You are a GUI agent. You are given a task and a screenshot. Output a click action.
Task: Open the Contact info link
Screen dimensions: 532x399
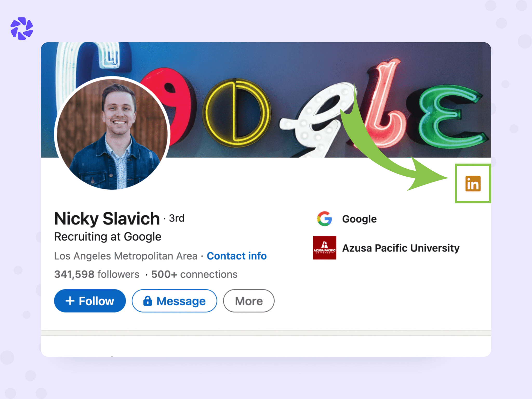tap(237, 256)
